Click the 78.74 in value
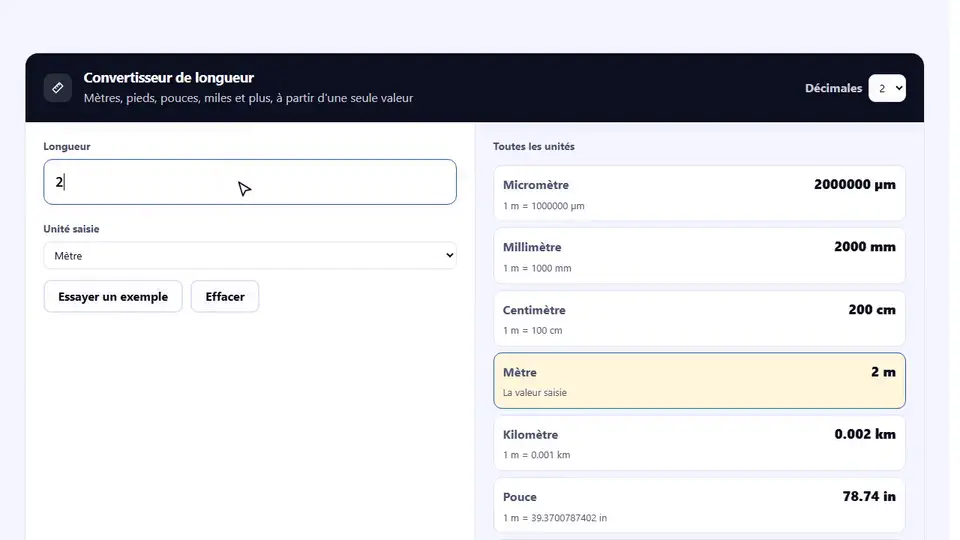Image resolution: width=960 pixels, height=540 pixels. click(869, 497)
